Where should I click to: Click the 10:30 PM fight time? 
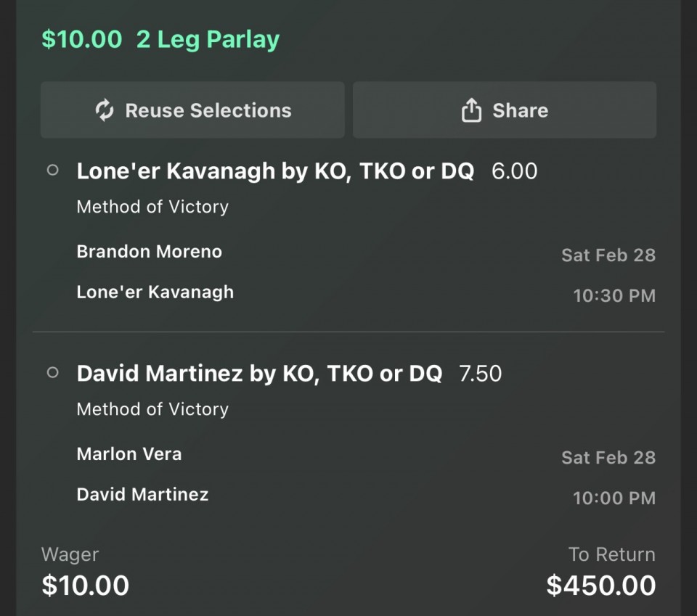click(614, 296)
